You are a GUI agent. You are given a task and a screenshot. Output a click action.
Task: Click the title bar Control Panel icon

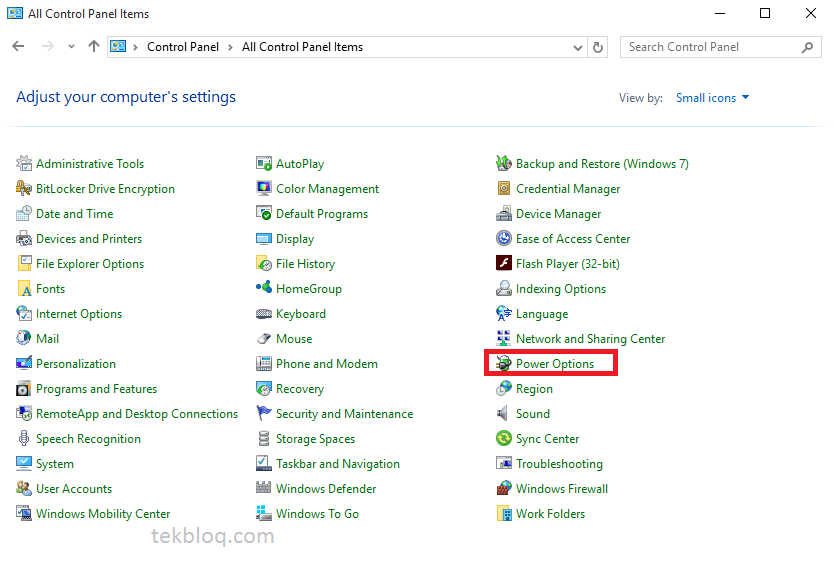click(15, 13)
